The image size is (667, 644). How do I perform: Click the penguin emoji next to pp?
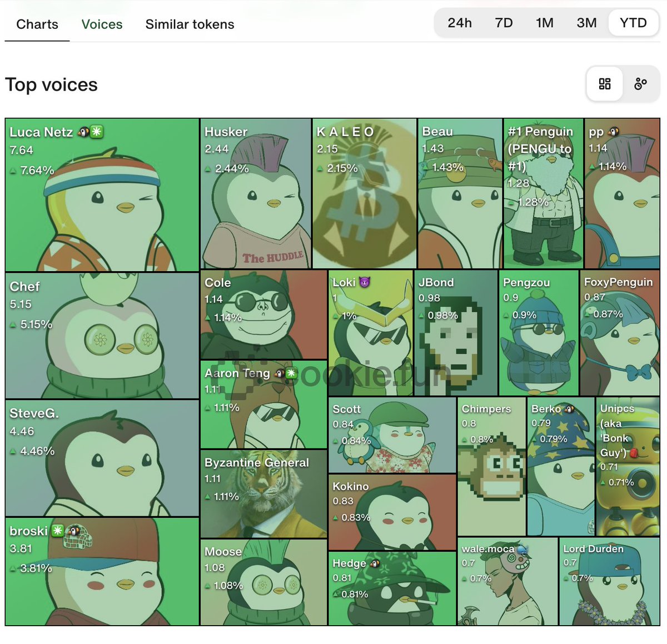pyautogui.click(x=614, y=132)
